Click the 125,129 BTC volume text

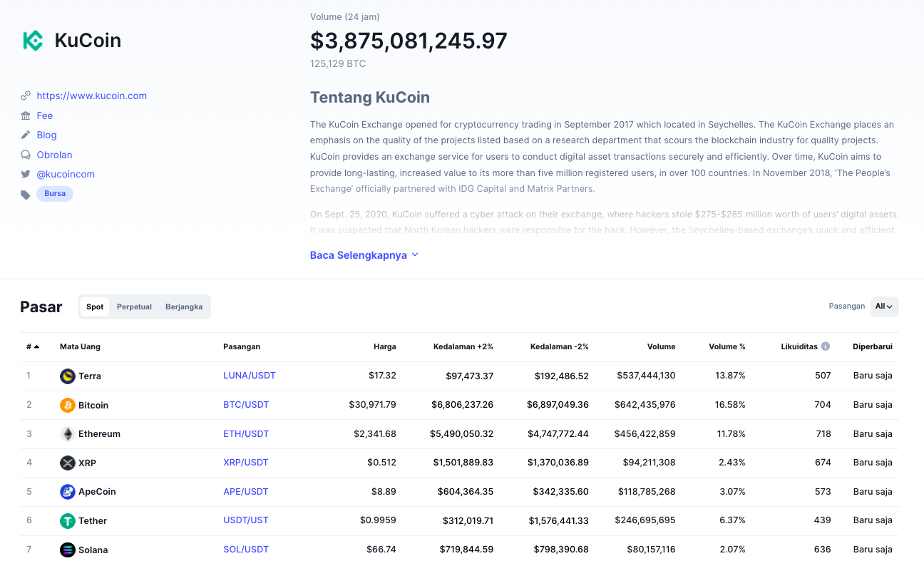tap(338, 64)
